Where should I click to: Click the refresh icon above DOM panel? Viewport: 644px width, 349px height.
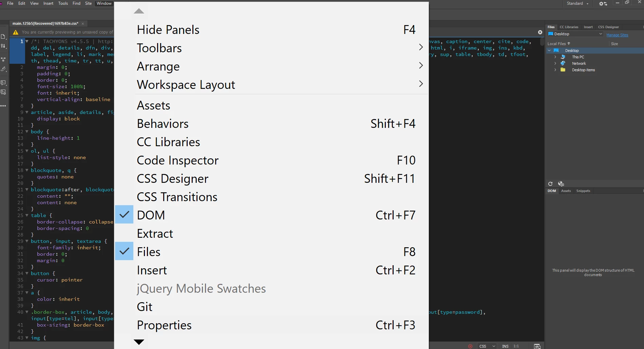coord(550,184)
